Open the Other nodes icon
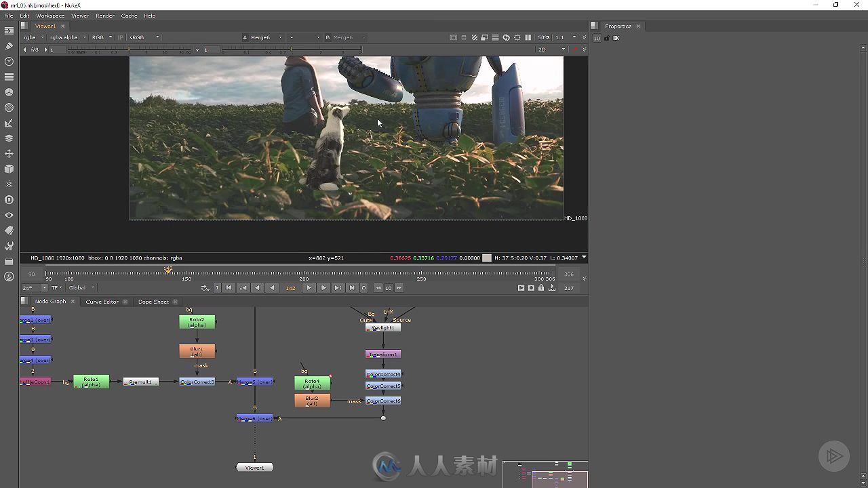Screen dimensions: 868x488 click(x=9, y=261)
